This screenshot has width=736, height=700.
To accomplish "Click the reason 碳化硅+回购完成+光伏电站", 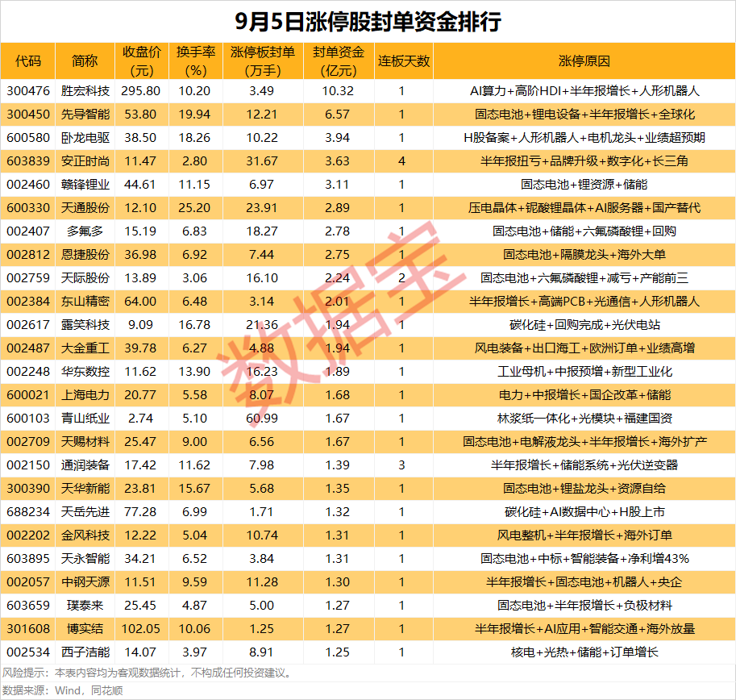I will [585, 325].
